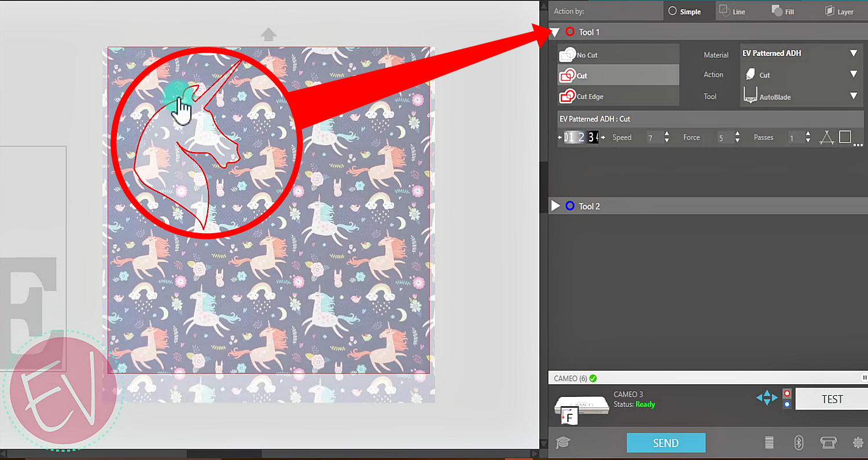Click the unicorn patterned design on mat
This screenshot has width=868, height=460.
pos(269,210)
